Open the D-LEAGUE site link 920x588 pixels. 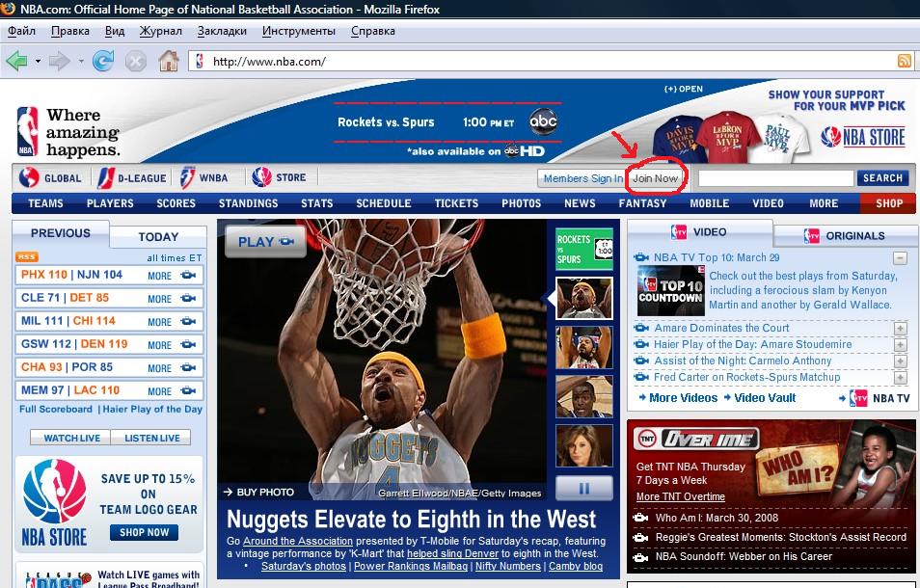(x=132, y=177)
